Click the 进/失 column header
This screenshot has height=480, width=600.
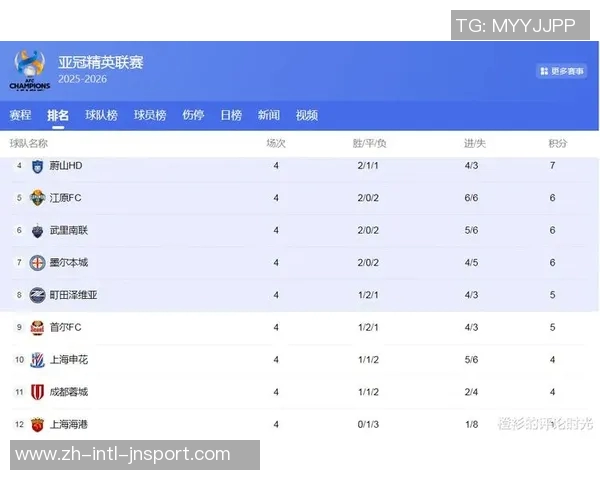(x=474, y=144)
